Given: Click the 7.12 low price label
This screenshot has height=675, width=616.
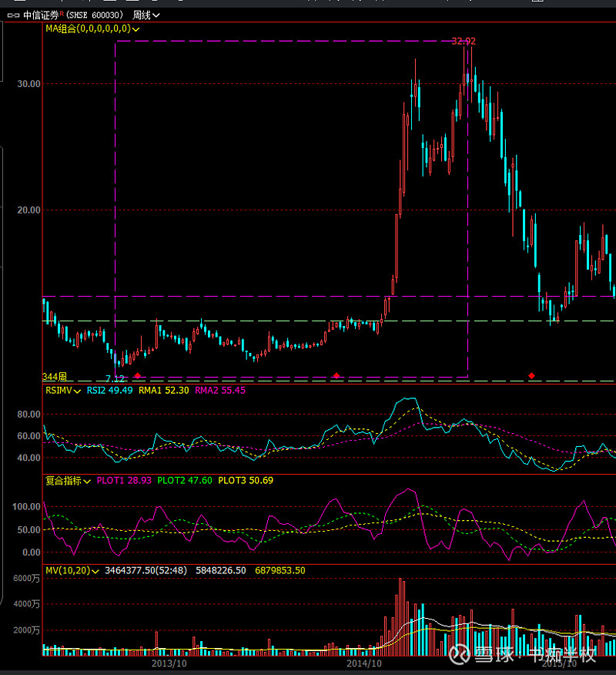Looking at the screenshot, I should tap(115, 379).
